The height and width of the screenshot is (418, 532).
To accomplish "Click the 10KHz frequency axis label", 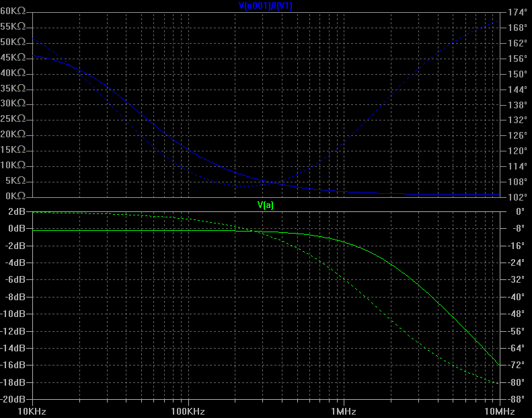I will coord(32,411).
